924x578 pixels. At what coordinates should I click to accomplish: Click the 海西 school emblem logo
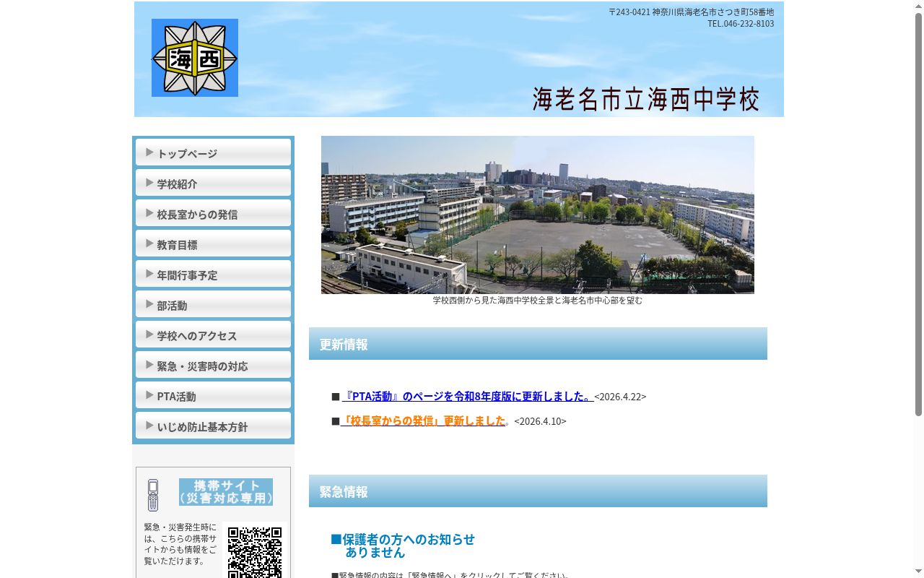pos(195,58)
